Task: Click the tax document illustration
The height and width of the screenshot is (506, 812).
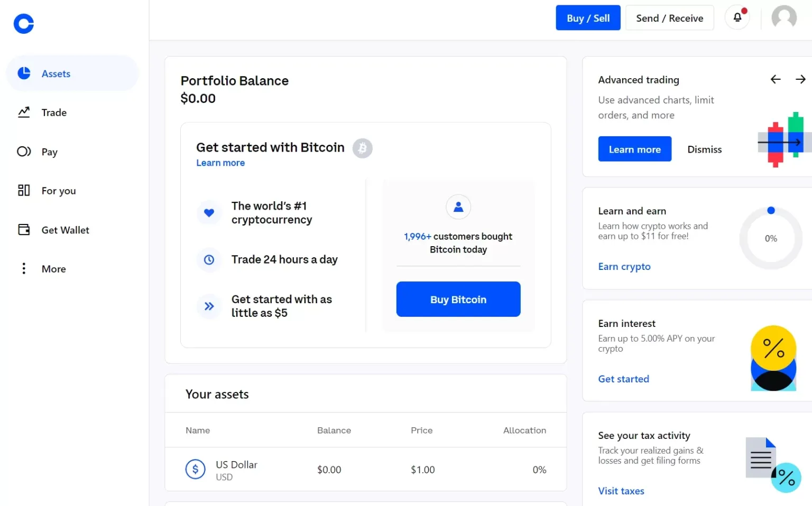Action: pos(773,465)
